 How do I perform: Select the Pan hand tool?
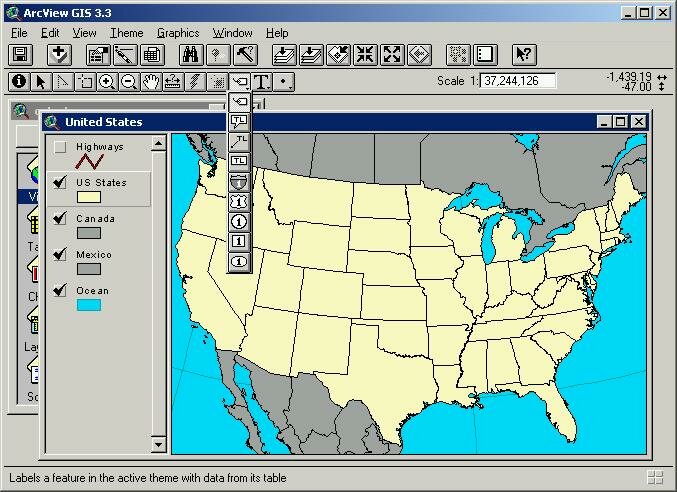tap(151, 82)
